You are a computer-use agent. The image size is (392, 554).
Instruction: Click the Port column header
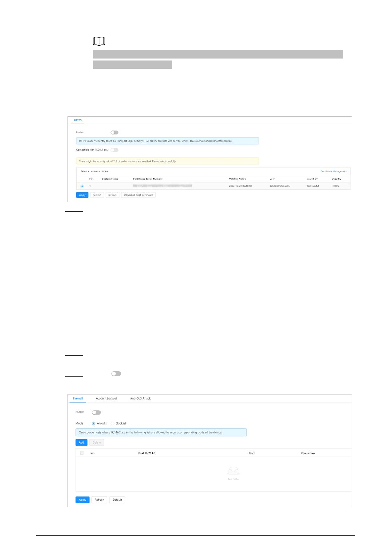pyautogui.click(x=252, y=453)
